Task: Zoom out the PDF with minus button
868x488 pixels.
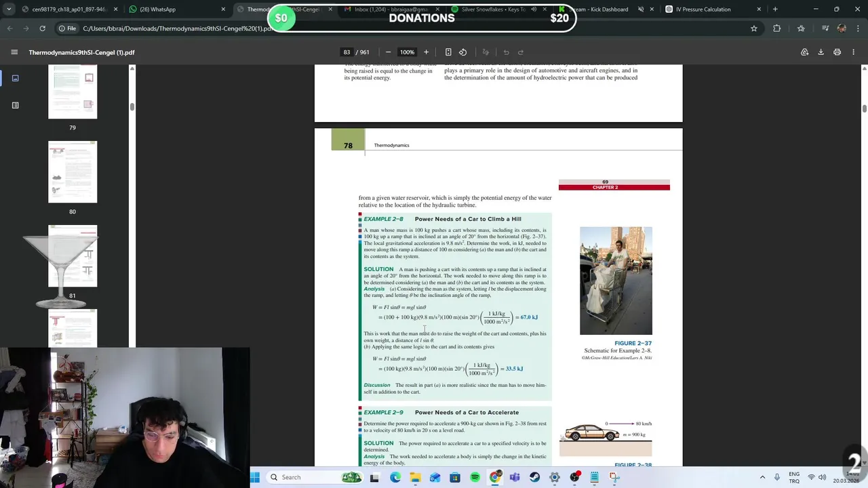Action: (388, 52)
